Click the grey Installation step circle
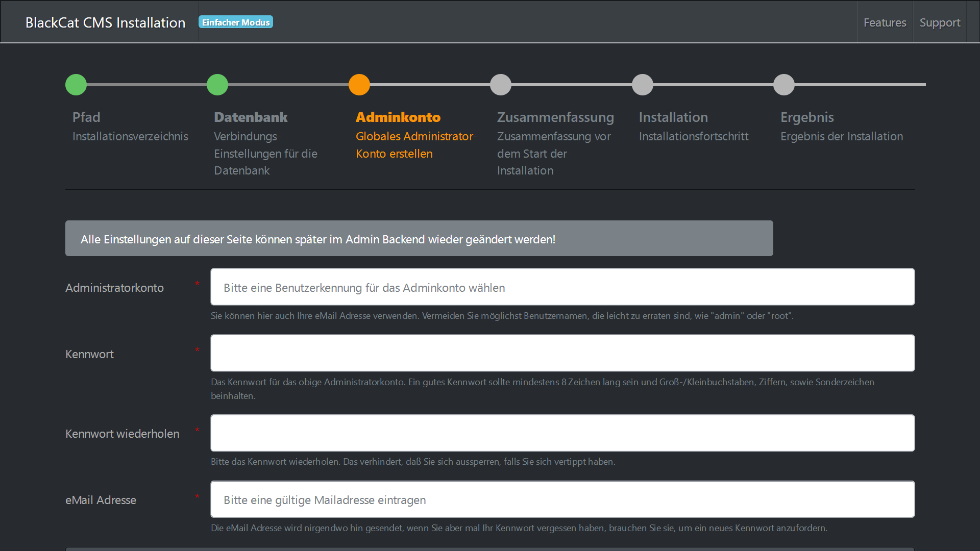Image resolution: width=980 pixels, height=551 pixels. coord(643,85)
